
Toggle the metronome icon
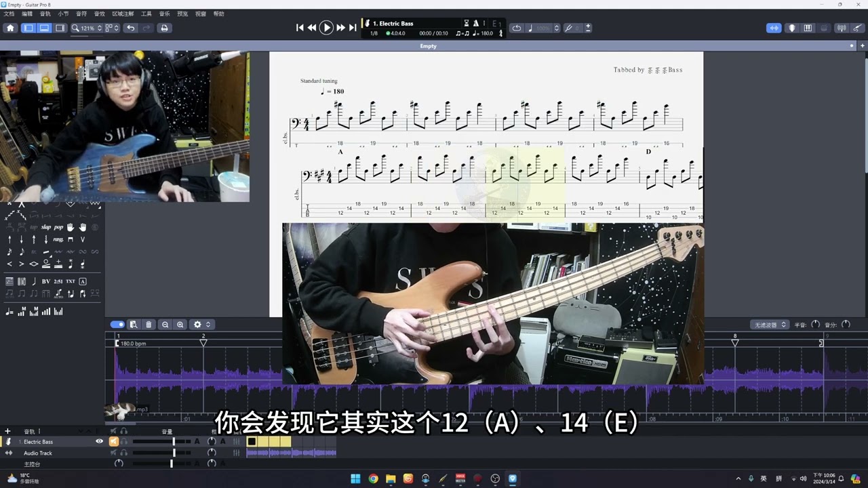[x=475, y=23]
